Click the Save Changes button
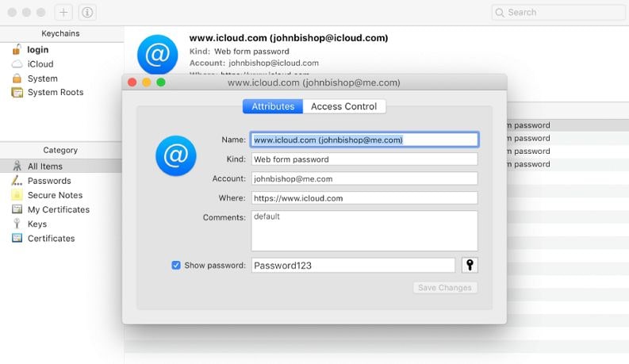Image resolution: width=629 pixels, height=364 pixels. (445, 287)
